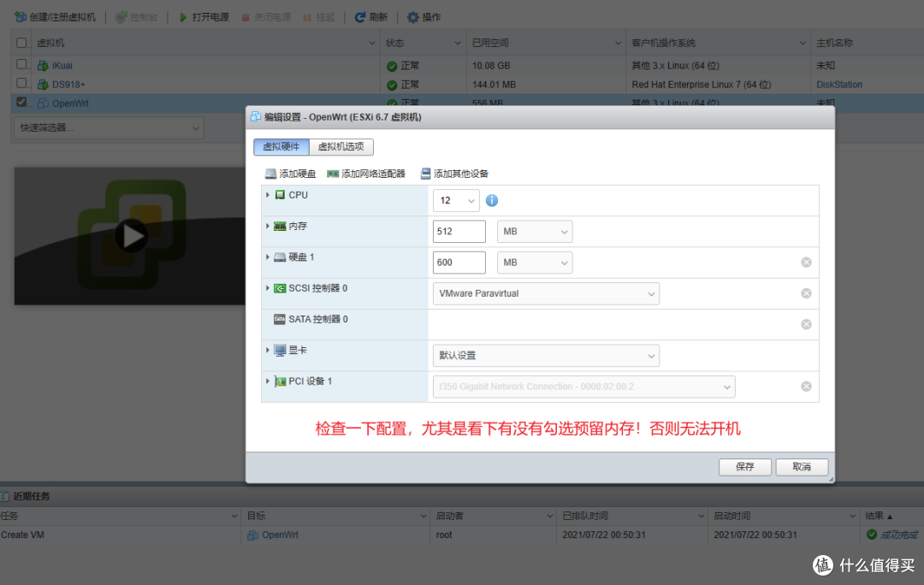Cancel the dialog with the 取消 button
Screen dimensions: 924x585
coord(801,466)
